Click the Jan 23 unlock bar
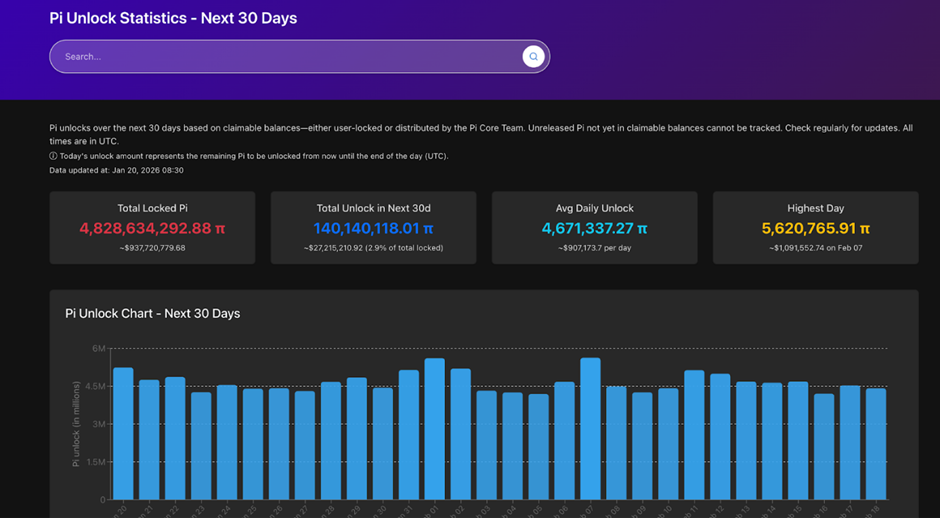This screenshot has height=518, width=940. pyautogui.click(x=201, y=446)
